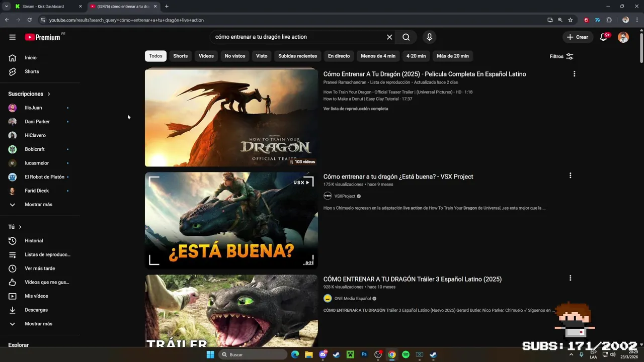Open Película Completa En Español Latino title

[425, 74]
